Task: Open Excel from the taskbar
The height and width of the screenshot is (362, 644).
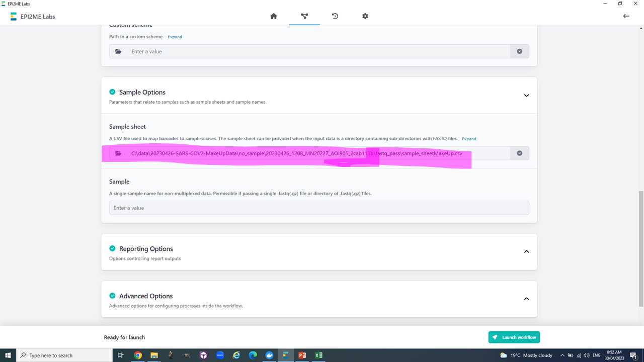Action: pos(318,355)
